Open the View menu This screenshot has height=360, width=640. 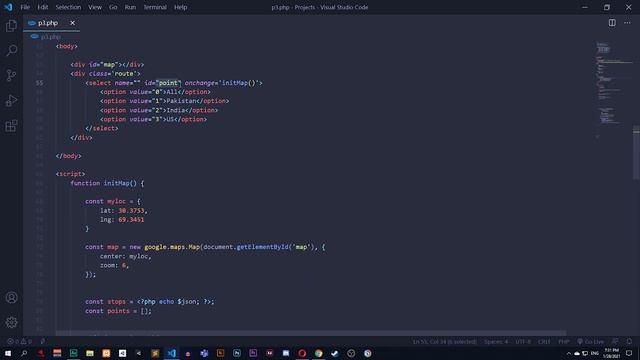[95, 7]
